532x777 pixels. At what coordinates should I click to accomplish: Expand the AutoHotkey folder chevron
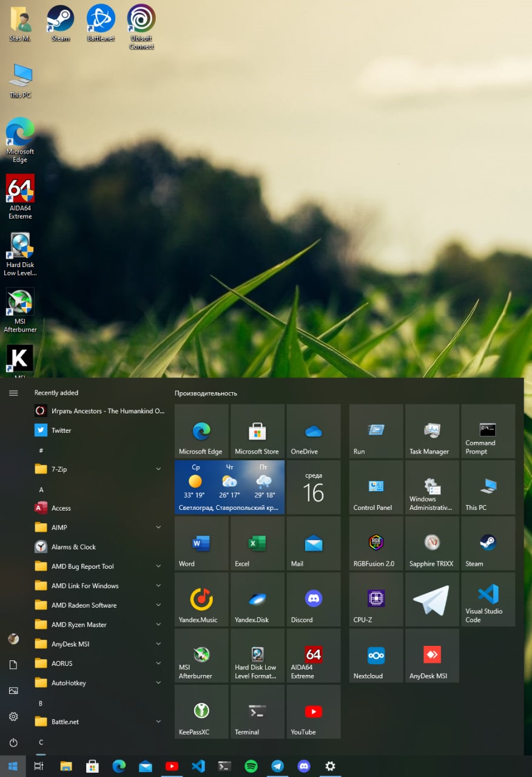coord(158,683)
